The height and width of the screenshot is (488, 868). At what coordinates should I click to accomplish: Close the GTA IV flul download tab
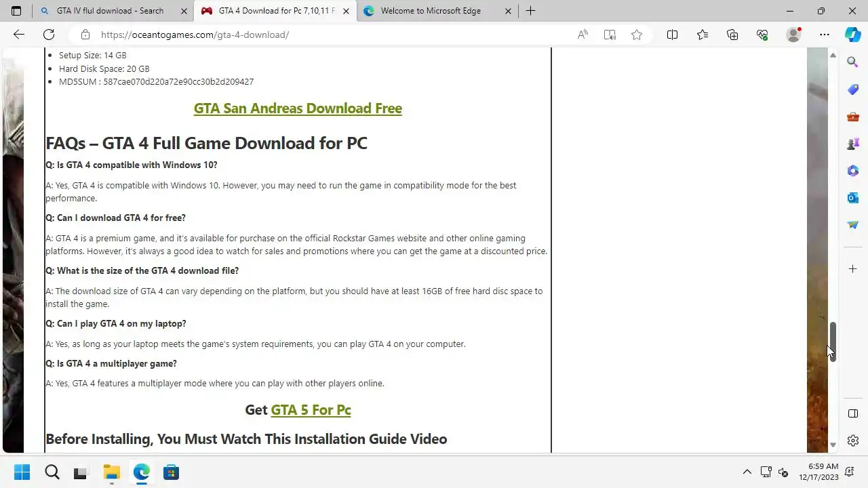(184, 11)
